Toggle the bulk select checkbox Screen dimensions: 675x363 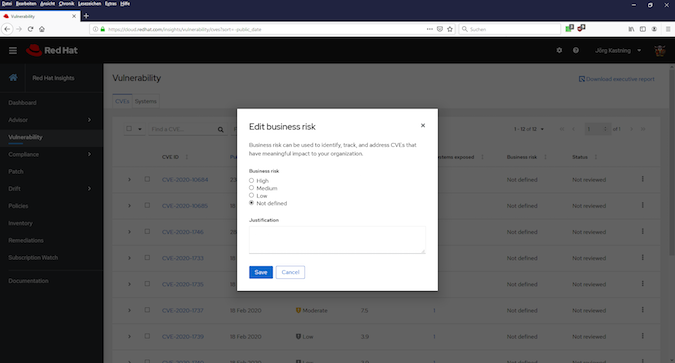point(129,129)
